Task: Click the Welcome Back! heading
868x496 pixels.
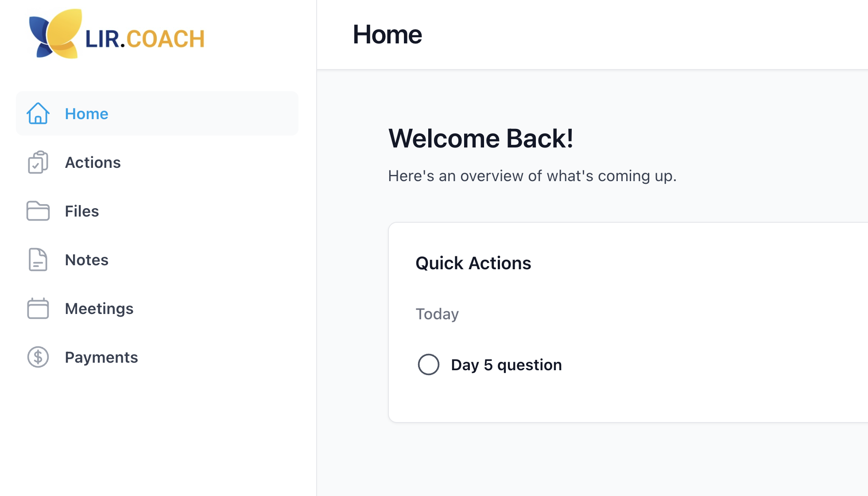Action: click(481, 139)
